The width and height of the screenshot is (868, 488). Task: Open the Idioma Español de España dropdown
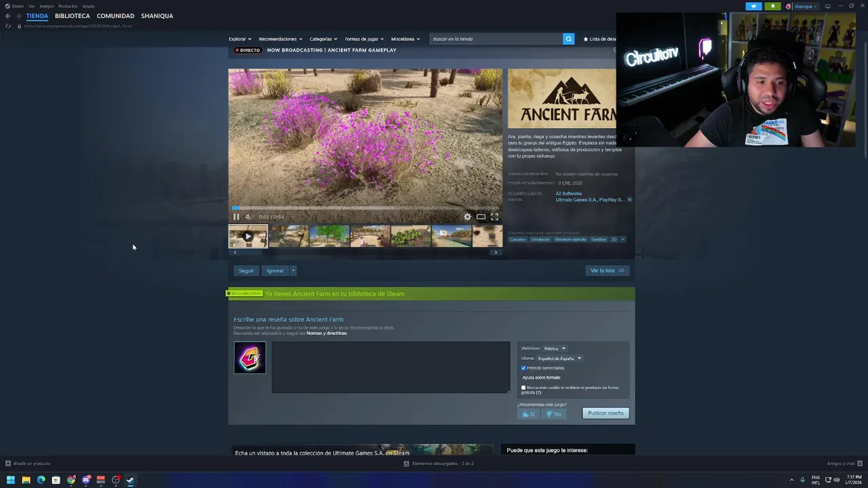click(x=559, y=359)
